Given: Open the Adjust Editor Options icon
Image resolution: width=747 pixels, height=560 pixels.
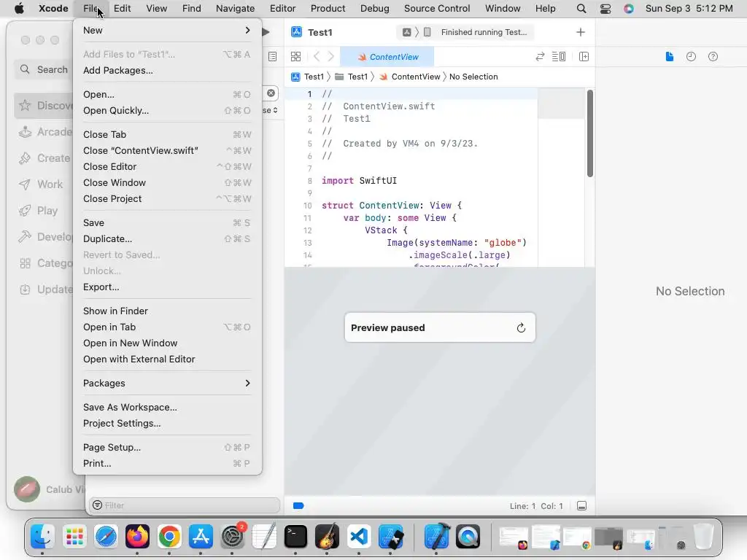Looking at the screenshot, I should pos(558,57).
